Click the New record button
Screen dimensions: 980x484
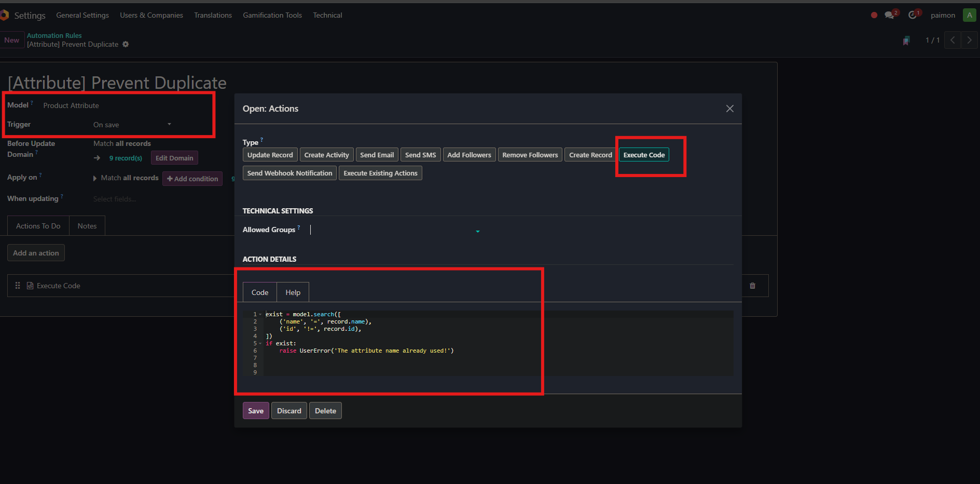click(11, 40)
